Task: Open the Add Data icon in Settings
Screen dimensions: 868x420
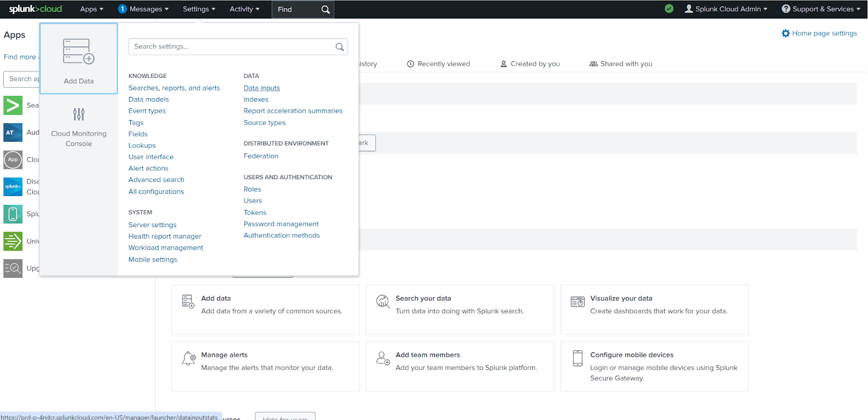Action: coord(78,51)
